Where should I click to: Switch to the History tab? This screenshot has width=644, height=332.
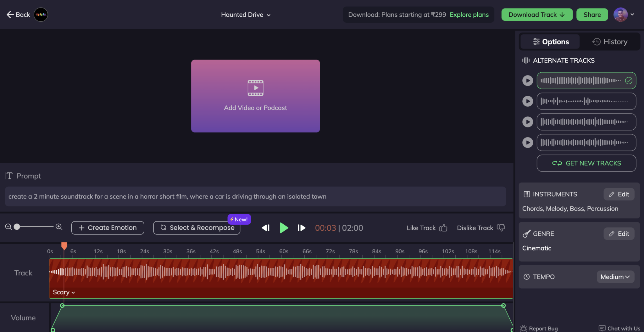[610, 42]
